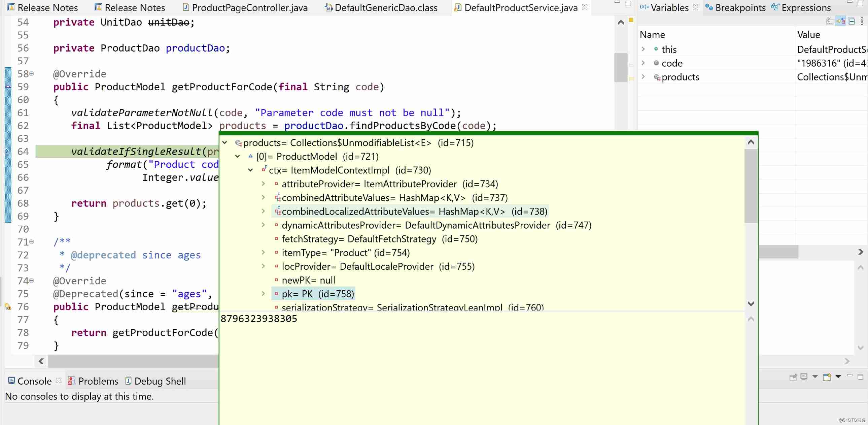Collapse the products= node in hover popup
This screenshot has width=868, height=425.
[x=225, y=143]
